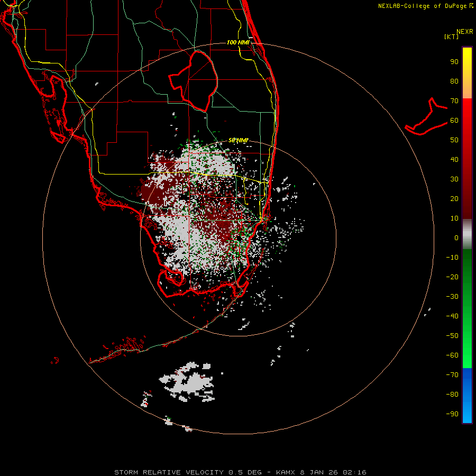Screen dimensions: 476x476
Task: Click the -20 scale value
Action: pyautogui.click(x=452, y=277)
